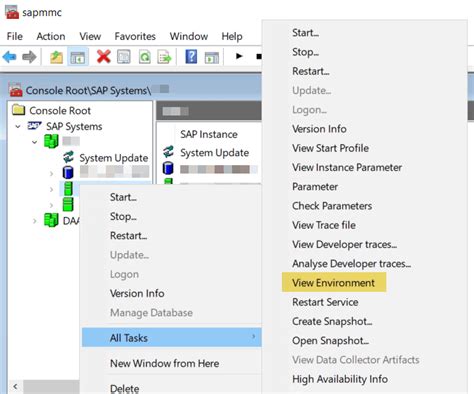Click the Up one level folder icon

[x=56, y=57]
